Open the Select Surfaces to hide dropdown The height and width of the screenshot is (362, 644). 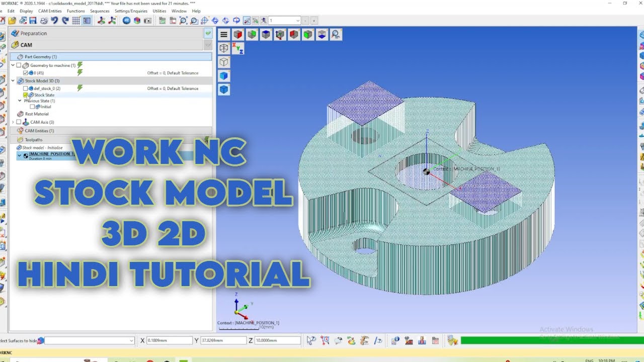click(132, 340)
